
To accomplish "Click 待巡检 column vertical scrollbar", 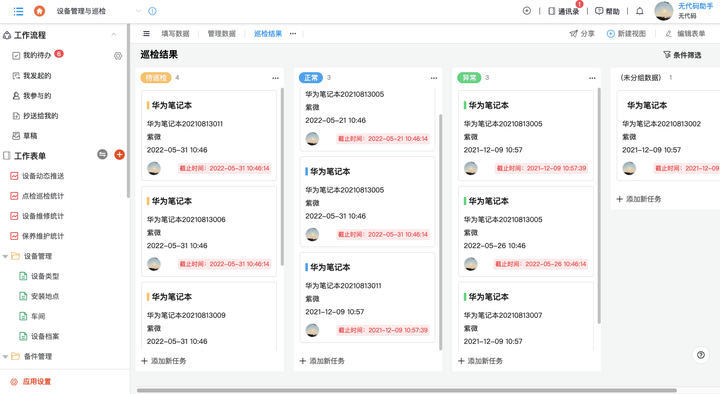I will (x=282, y=176).
